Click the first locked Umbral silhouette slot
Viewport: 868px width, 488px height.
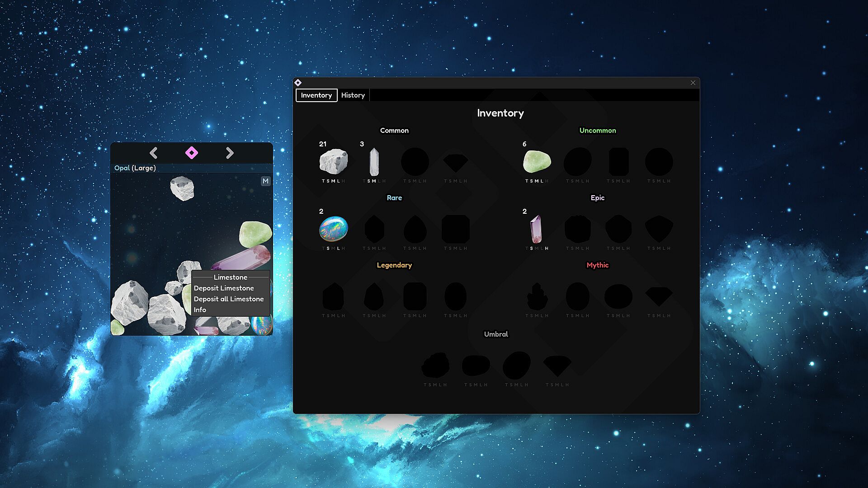[435, 366]
